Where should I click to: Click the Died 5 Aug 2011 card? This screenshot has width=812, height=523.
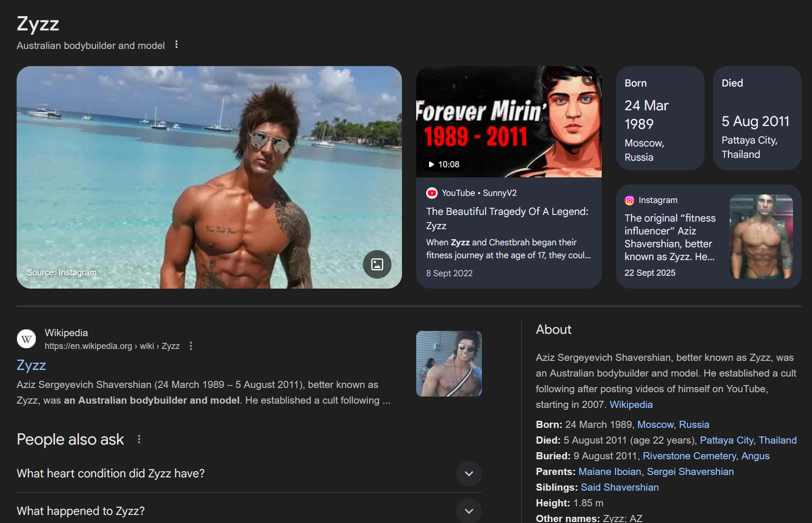757,118
